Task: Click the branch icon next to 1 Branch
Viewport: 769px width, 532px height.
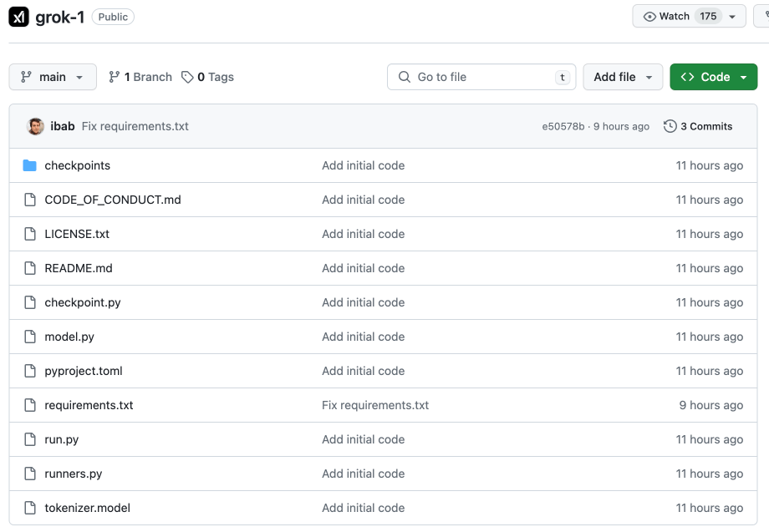Action: pos(115,77)
